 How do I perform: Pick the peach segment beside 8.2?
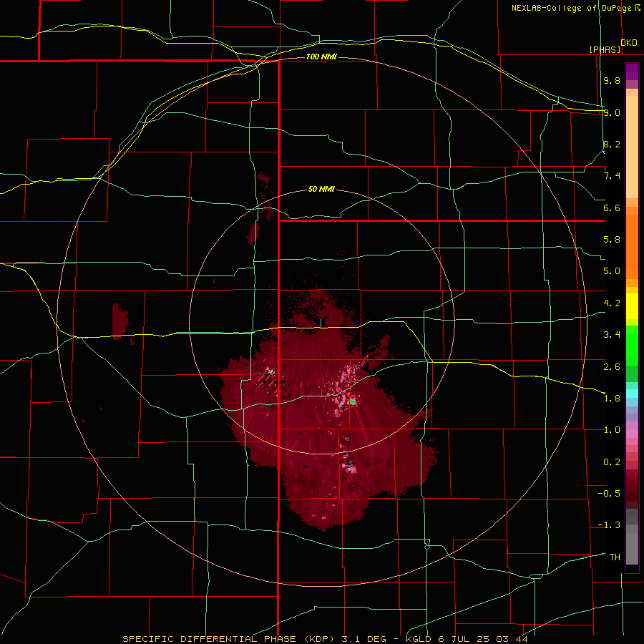pos(632,147)
